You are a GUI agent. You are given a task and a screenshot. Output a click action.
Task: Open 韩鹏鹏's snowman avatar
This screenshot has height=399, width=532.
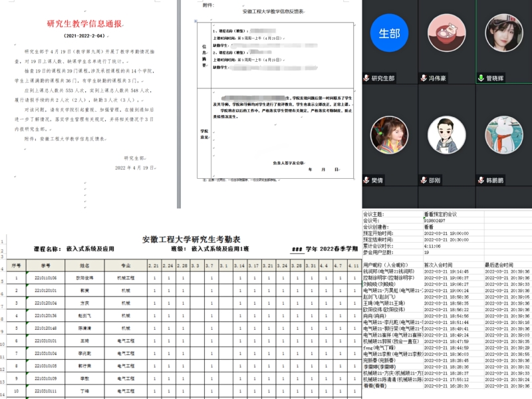pos(503,135)
